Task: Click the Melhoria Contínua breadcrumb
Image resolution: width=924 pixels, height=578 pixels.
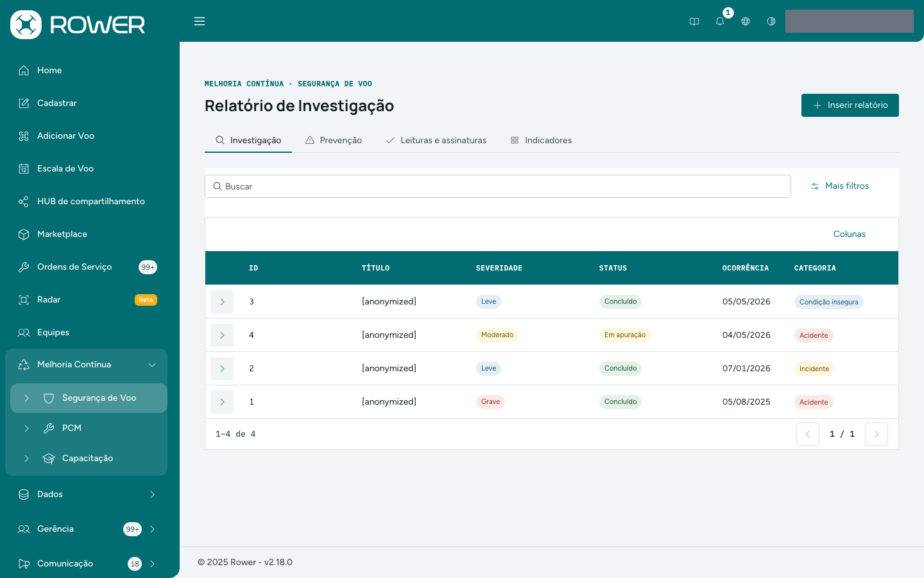Action: pyautogui.click(x=244, y=84)
